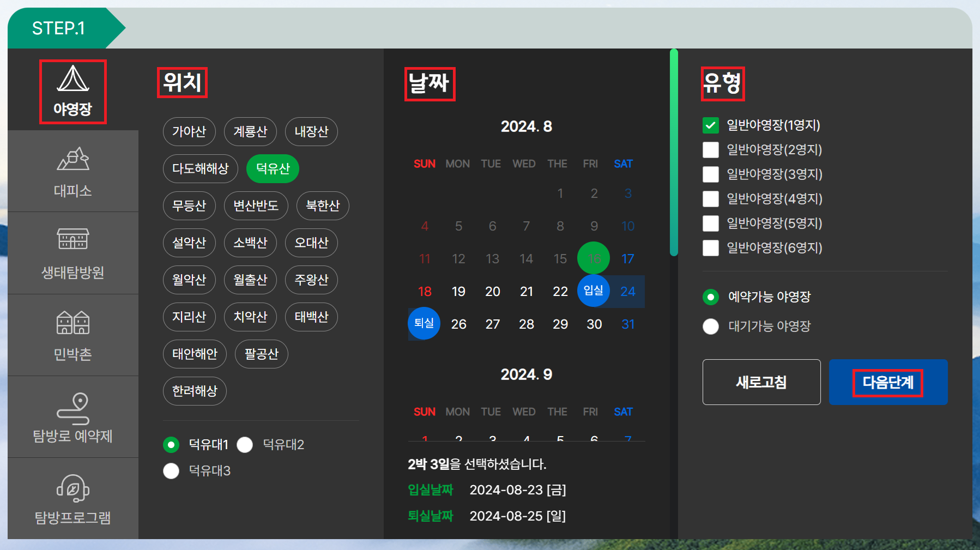The image size is (980, 550).
Task: Choose 월악산 location chip
Action: [x=189, y=280]
